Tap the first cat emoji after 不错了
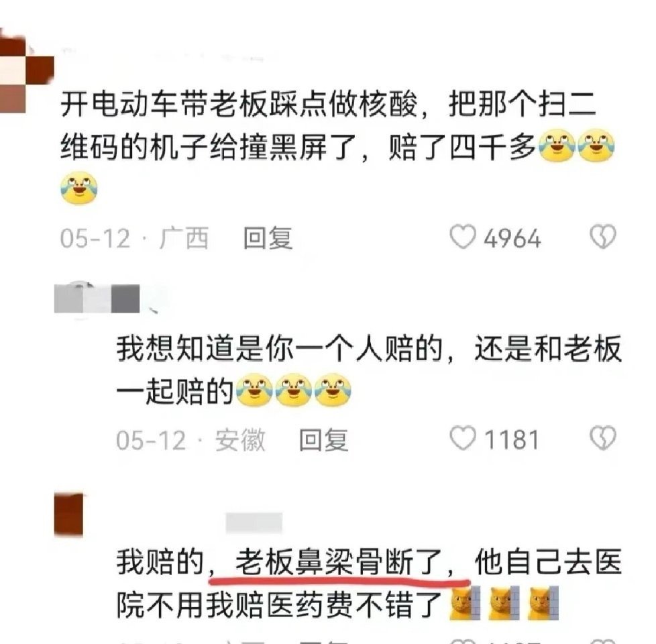656x644 pixels. click(x=465, y=603)
